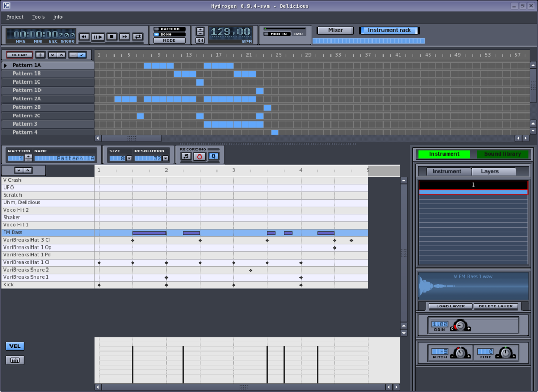Click the GAIN rotary knob
538x392 pixels.
click(460, 326)
